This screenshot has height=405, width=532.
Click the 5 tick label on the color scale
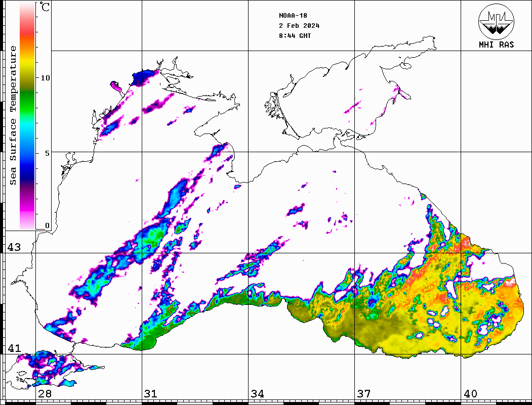(x=47, y=153)
